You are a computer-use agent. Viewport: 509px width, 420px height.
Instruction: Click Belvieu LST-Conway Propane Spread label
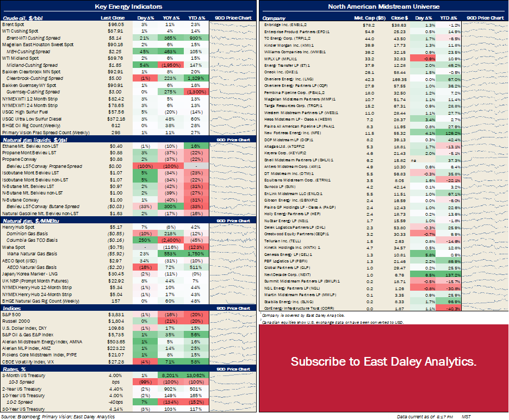(44, 166)
